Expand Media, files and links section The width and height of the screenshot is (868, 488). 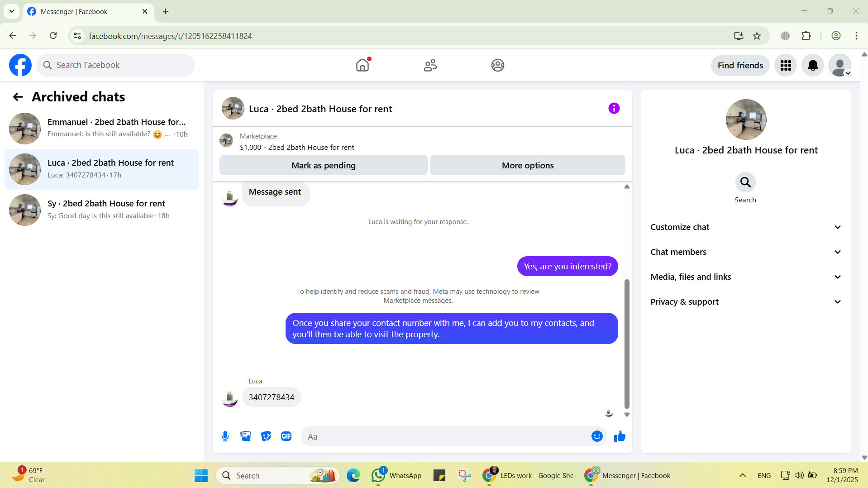pos(746,277)
